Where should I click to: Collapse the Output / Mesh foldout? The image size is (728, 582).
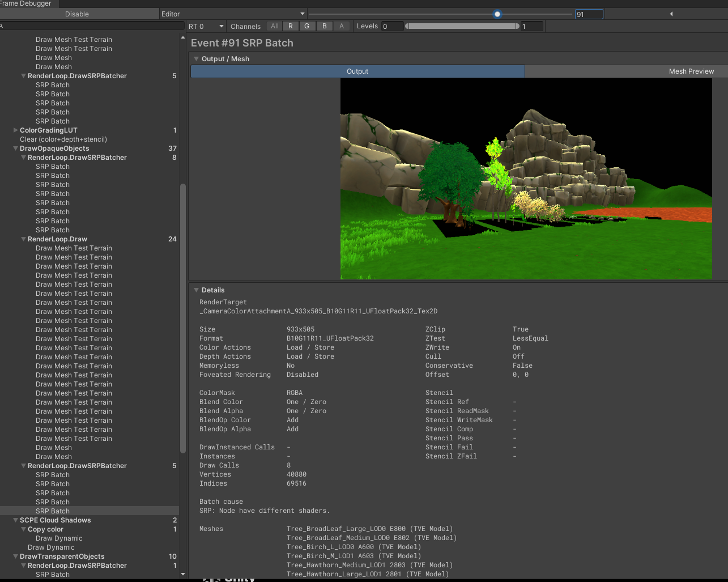[196, 59]
